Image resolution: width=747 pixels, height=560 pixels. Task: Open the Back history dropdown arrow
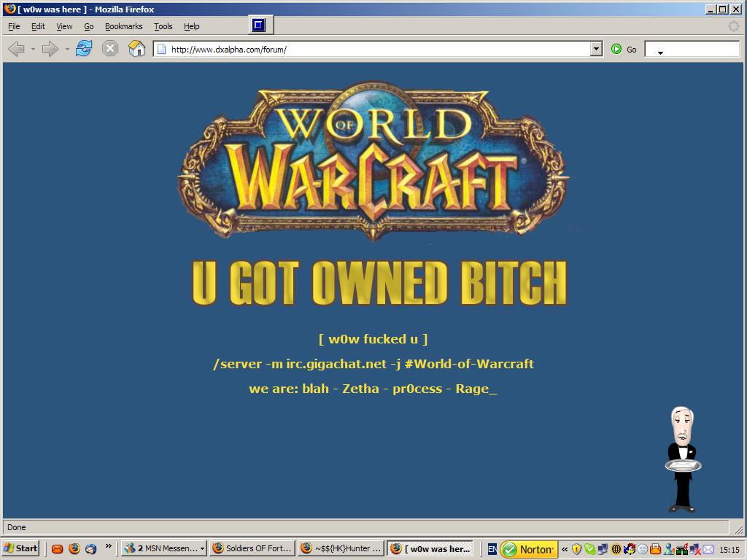pyautogui.click(x=33, y=49)
